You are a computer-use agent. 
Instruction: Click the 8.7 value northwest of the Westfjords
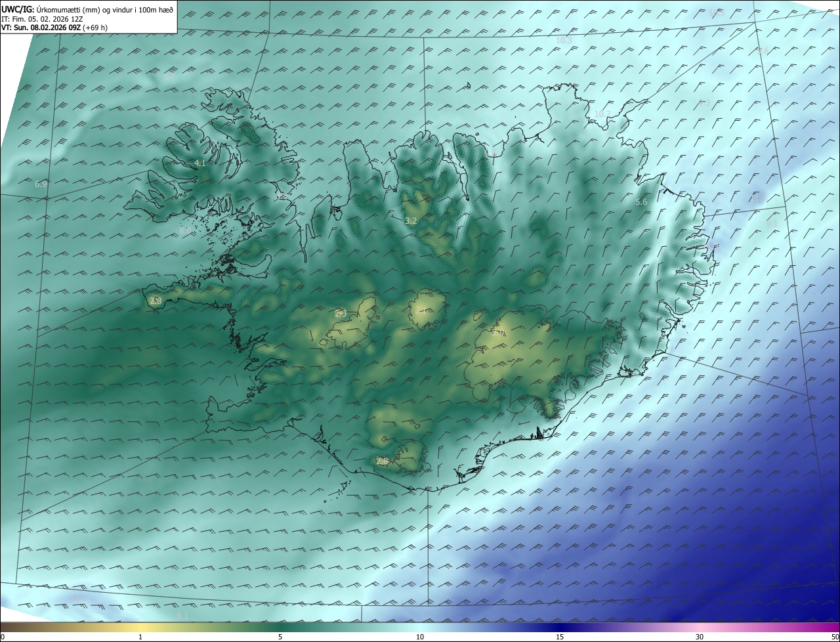point(169,77)
